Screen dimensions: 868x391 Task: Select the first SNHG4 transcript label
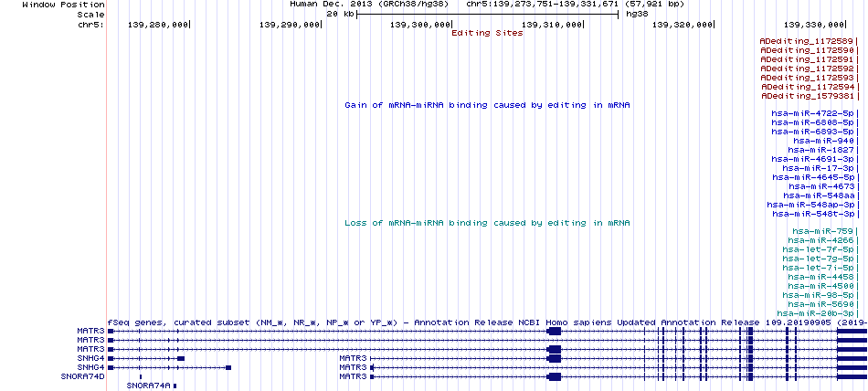click(90, 358)
